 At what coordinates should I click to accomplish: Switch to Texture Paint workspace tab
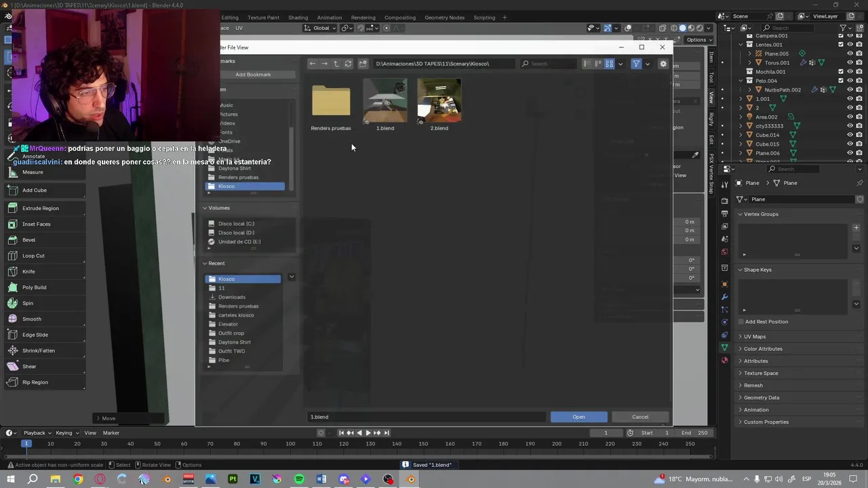(263, 18)
